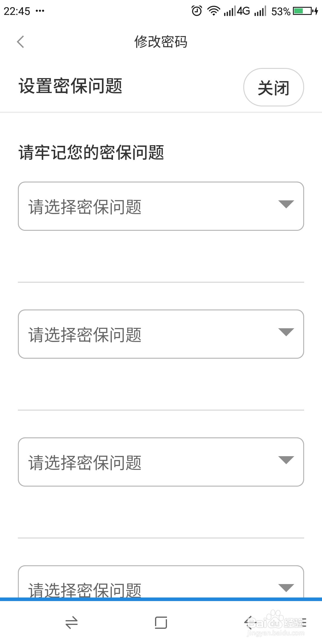Tap the Wi-Fi status icon
322x644 pixels.
coord(214,11)
